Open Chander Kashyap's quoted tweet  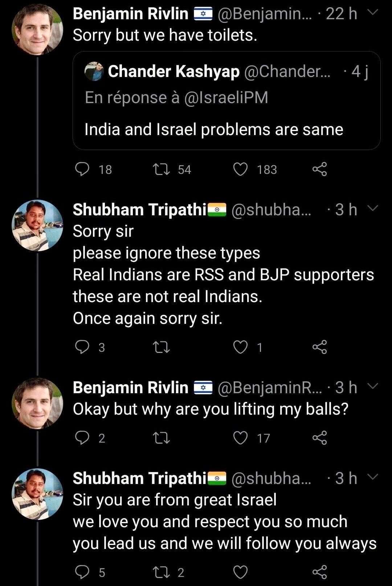point(226,129)
